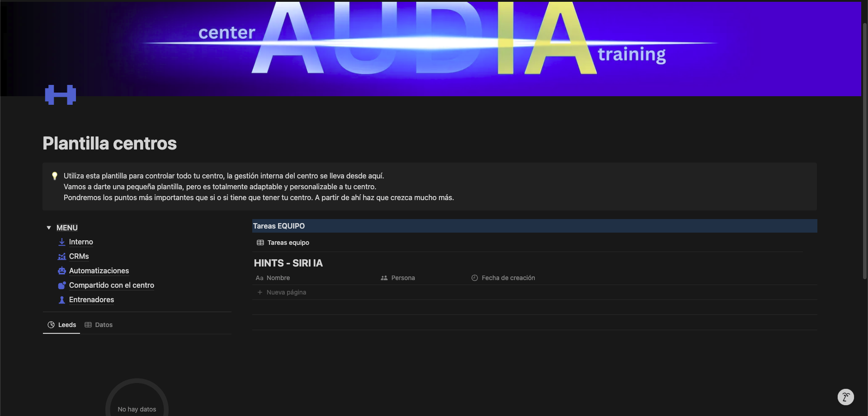The width and height of the screenshot is (868, 416).
Task: Click the download arrow icon beside Interno
Action: tap(62, 242)
